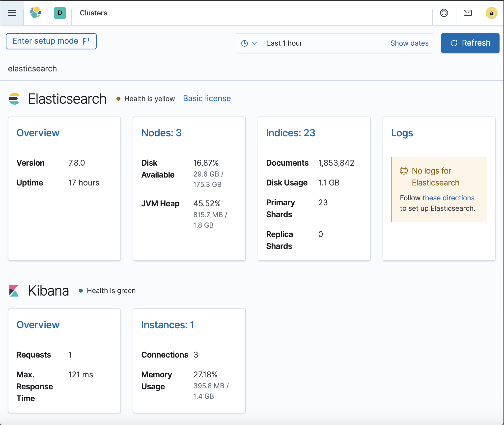This screenshot has width=504, height=425.
Task: Click the memory usage value 27.18%
Action: click(205, 375)
